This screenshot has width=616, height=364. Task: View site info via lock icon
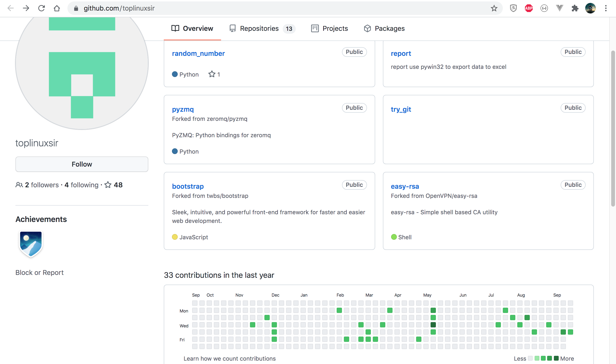tap(76, 8)
